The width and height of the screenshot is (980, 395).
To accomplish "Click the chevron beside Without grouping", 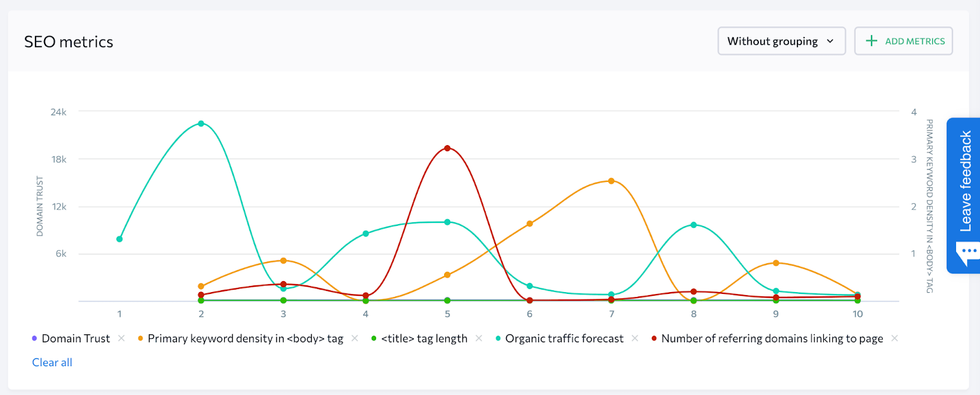I will click(831, 41).
